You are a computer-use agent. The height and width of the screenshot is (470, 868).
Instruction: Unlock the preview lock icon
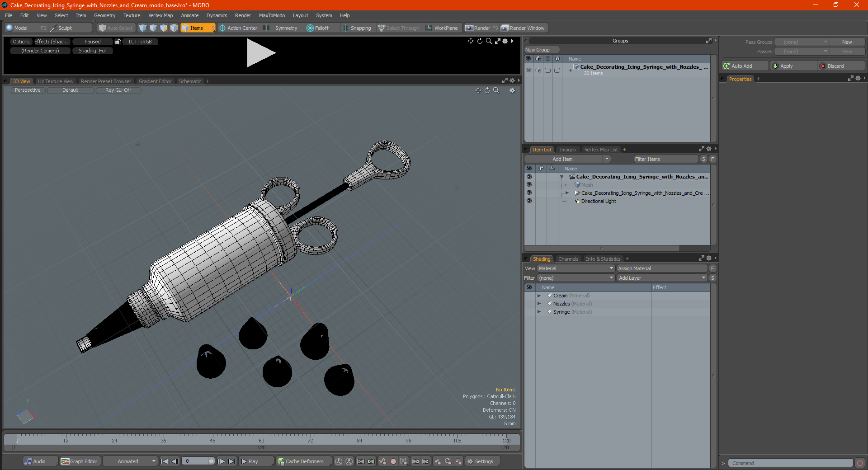click(x=118, y=42)
